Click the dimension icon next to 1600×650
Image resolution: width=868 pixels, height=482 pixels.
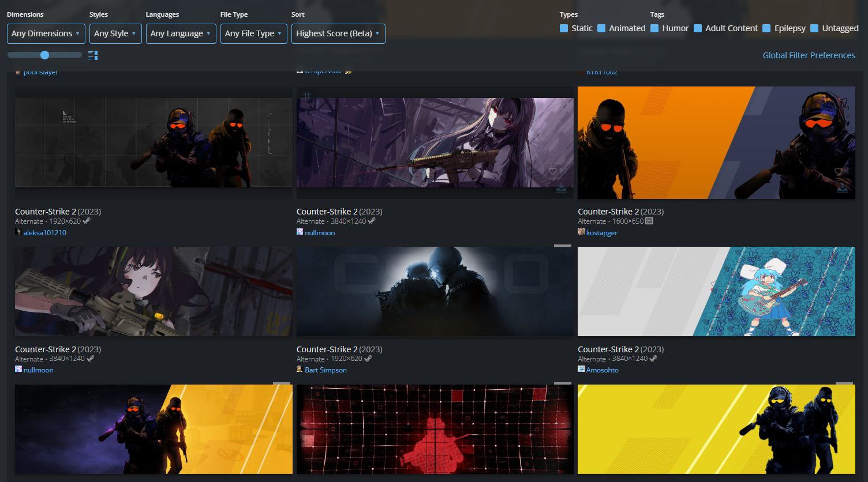coord(649,221)
